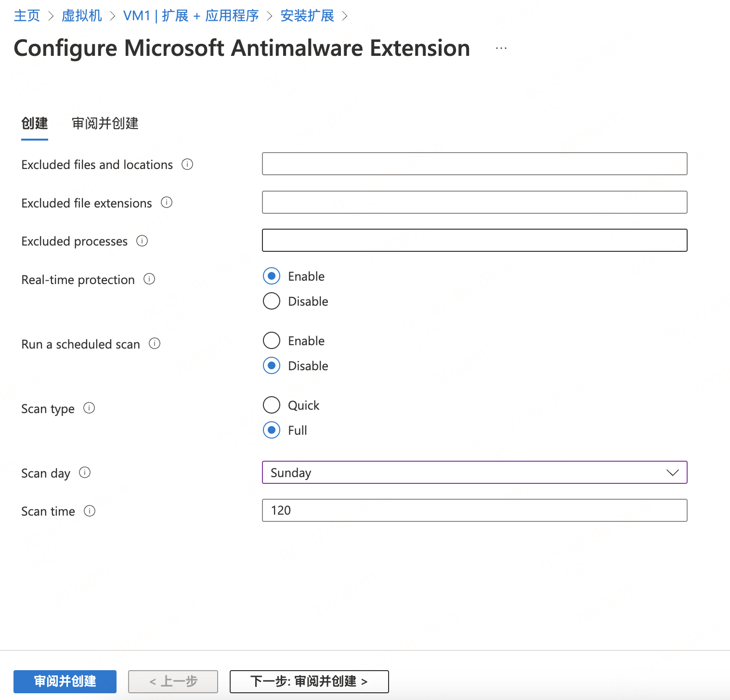Screen dimensions: 730x700
Task: Switch to the 创建 tab
Action: 35,124
